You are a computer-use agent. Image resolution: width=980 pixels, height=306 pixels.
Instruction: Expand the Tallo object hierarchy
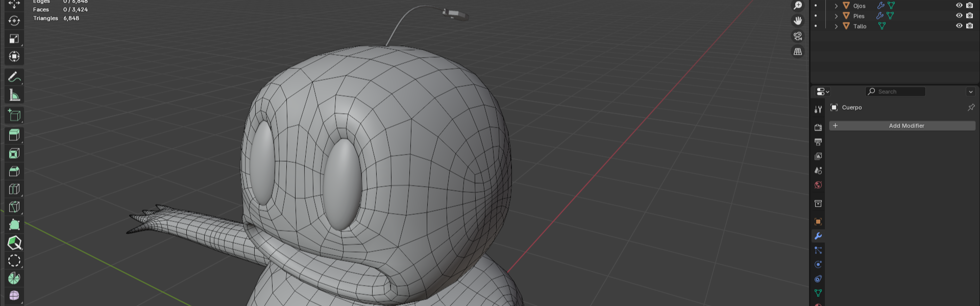836,27
